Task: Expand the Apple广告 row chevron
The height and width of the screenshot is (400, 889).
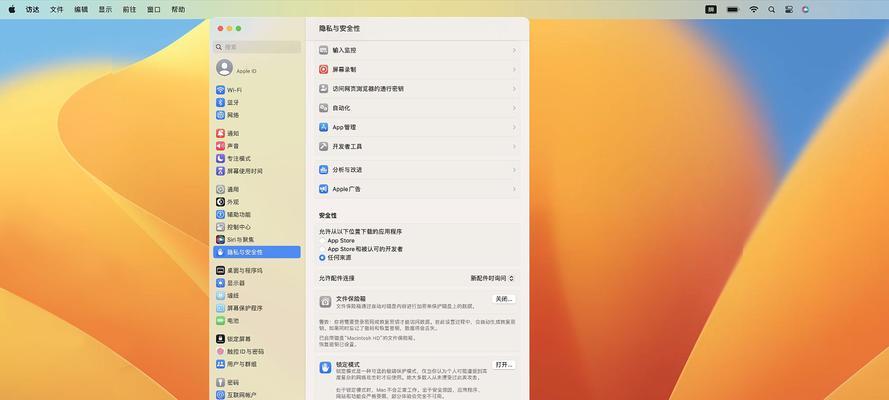Action: click(514, 189)
